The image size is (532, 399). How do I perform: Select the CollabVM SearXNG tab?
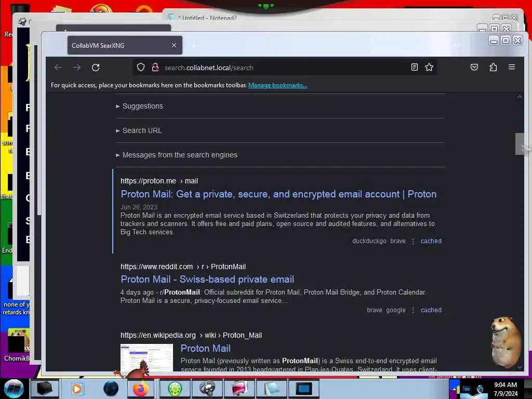[125, 45]
